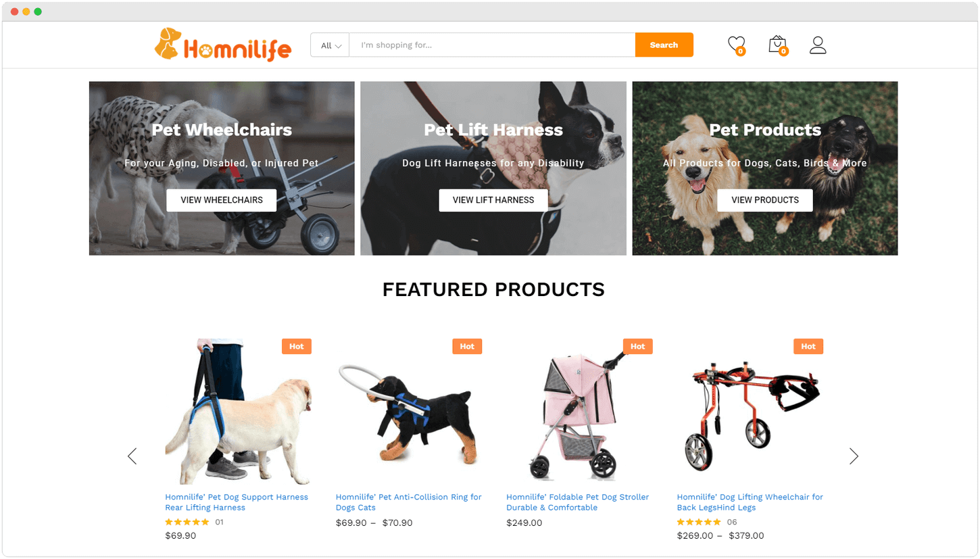980x559 pixels.
Task: Open the shopping cart icon
Action: [x=778, y=45]
